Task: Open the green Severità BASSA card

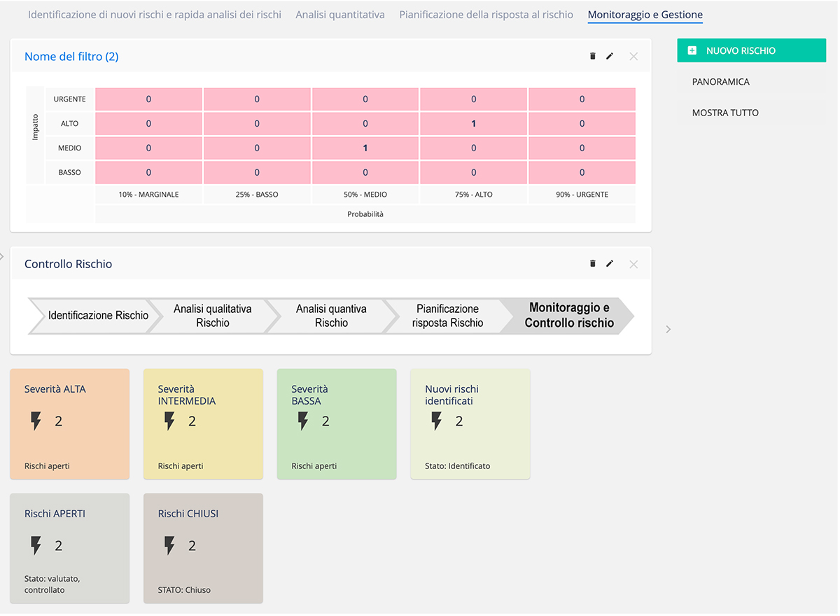Action: pyautogui.click(x=337, y=424)
